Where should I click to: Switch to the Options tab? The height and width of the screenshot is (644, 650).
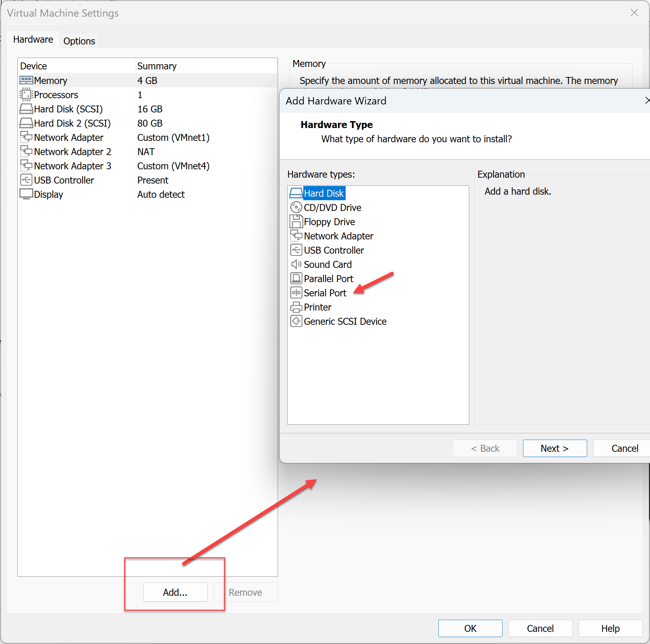[79, 41]
